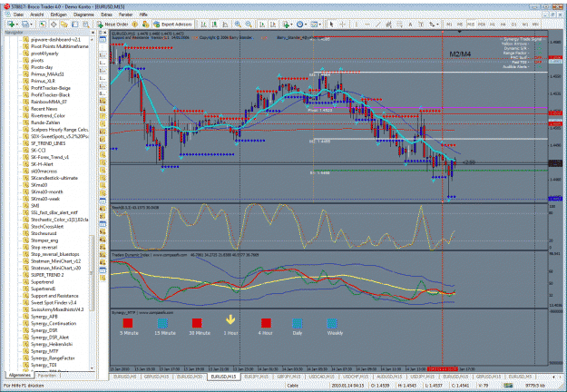Toggle the Navigator panel icon
567x392 pixels.
[64, 24]
